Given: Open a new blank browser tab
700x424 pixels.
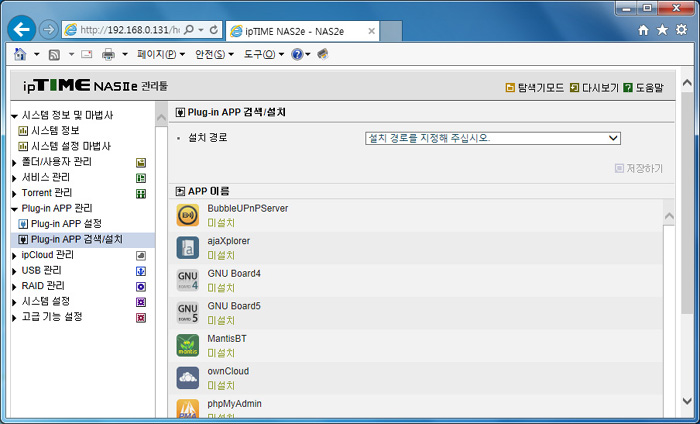Looking at the screenshot, I should pyautogui.click(x=391, y=31).
